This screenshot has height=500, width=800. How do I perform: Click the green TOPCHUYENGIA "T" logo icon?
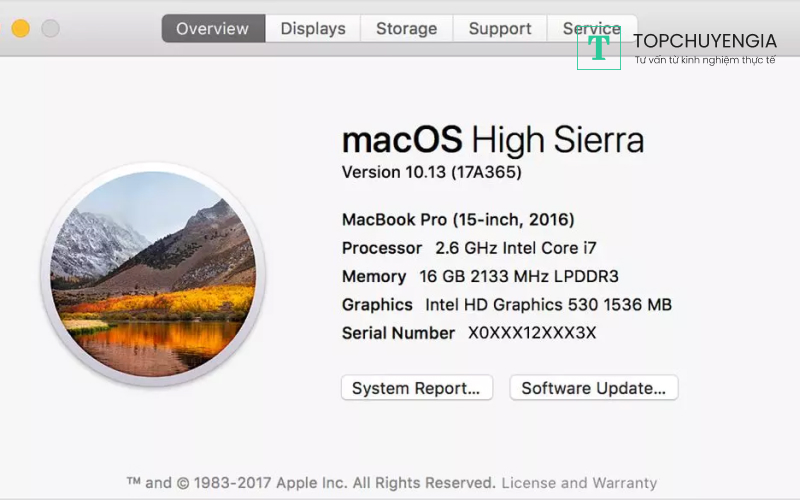click(x=599, y=46)
